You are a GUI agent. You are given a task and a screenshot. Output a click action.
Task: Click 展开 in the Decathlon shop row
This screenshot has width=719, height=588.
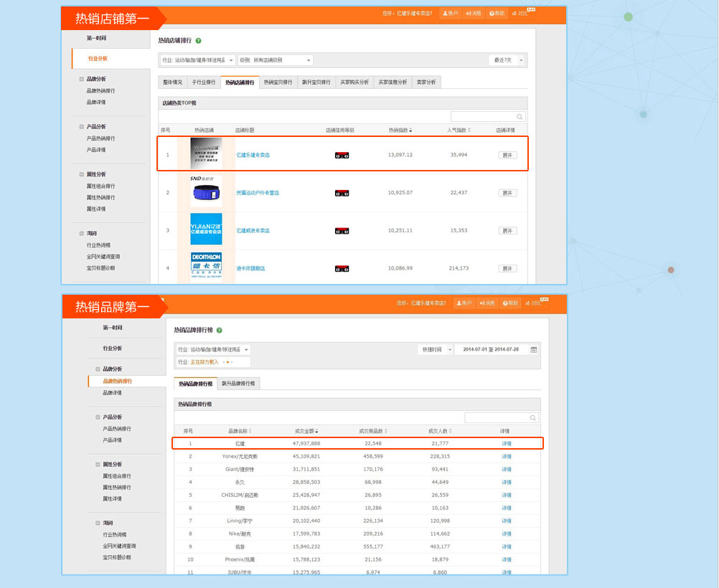pos(507,269)
